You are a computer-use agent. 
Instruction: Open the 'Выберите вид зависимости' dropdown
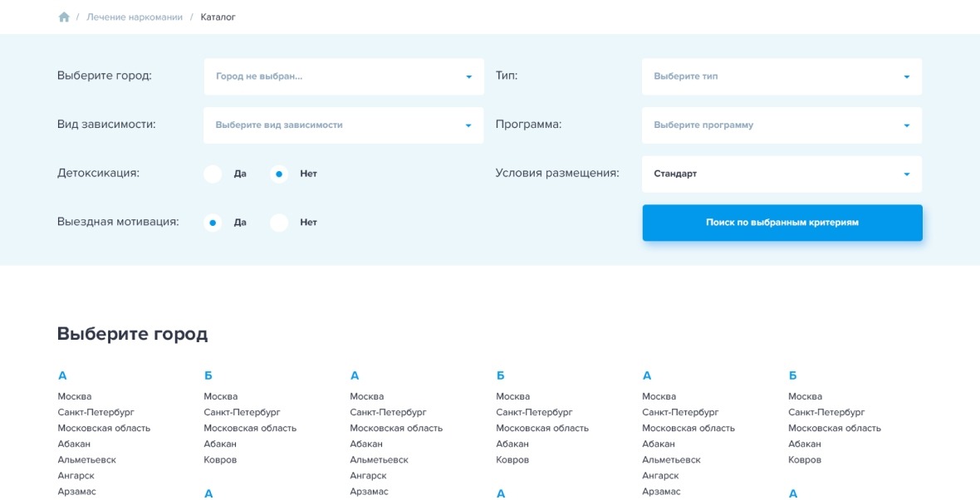coord(343,125)
